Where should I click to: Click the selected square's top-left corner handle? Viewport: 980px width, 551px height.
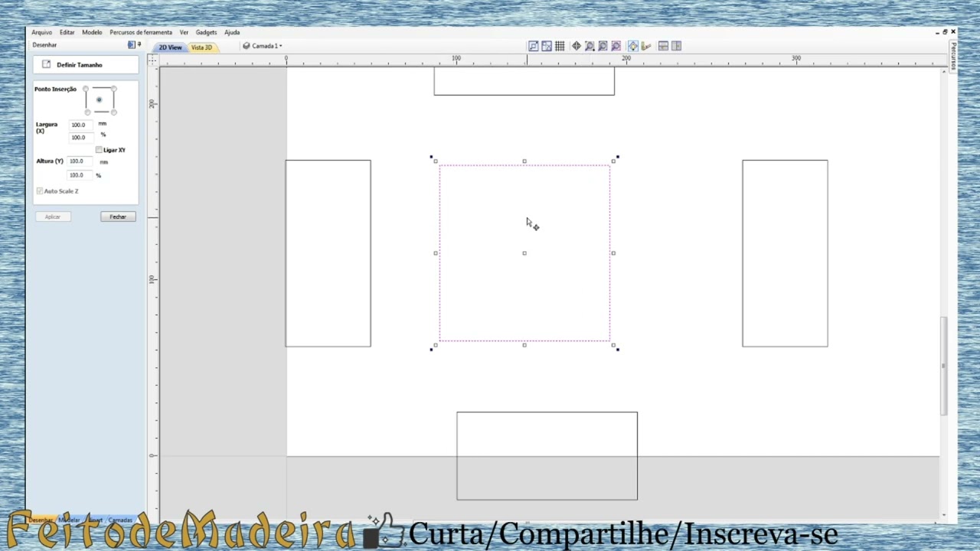436,161
